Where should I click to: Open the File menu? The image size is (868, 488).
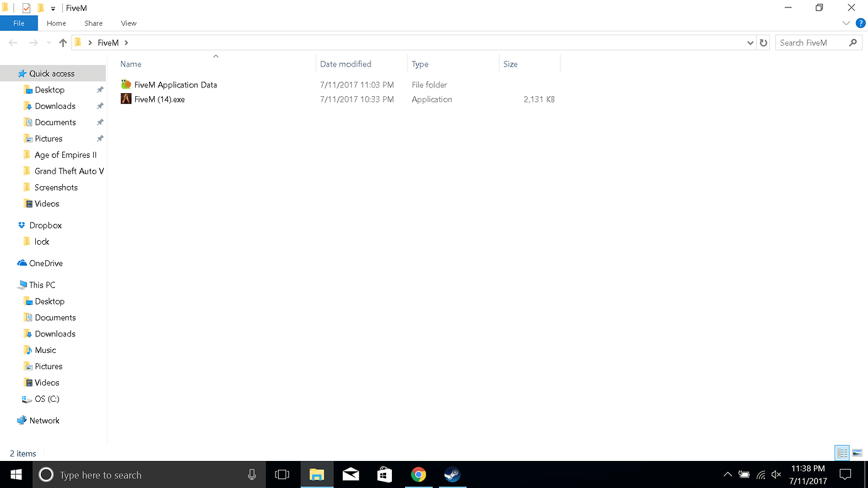(x=19, y=23)
